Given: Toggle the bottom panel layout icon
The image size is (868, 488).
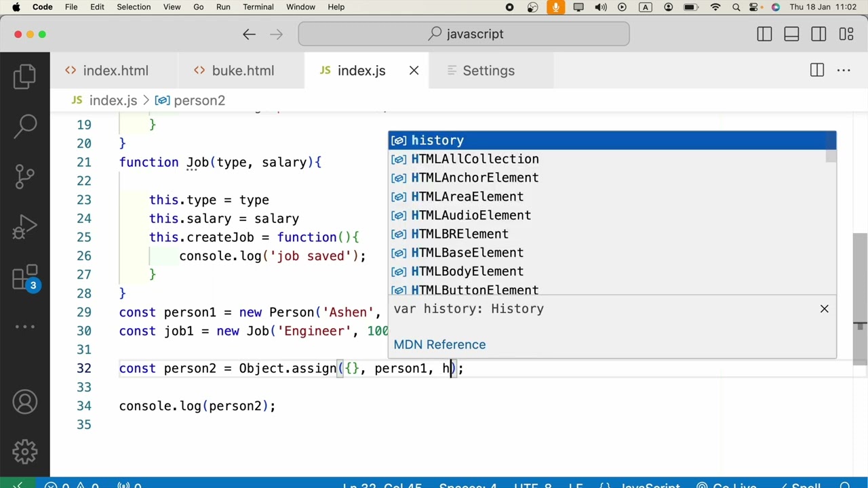Looking at the screenshot, I should click(x=791, y=35).
